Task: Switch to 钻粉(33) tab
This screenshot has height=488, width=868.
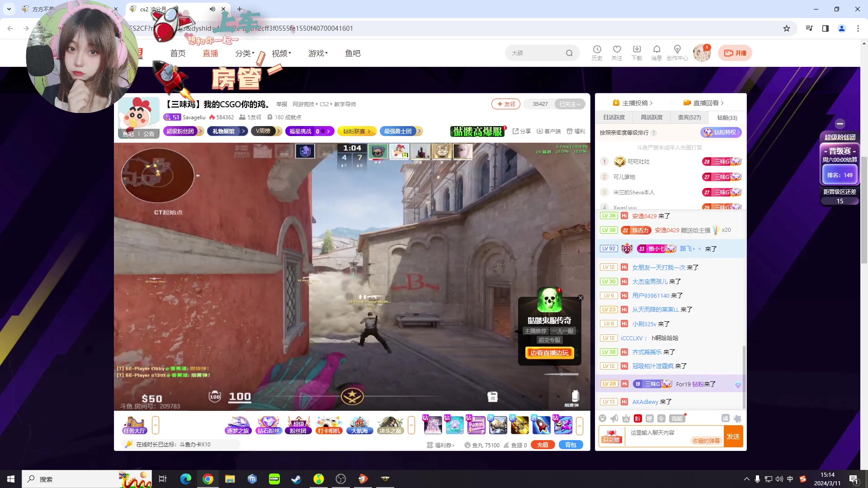Action: tap(727, 117)
